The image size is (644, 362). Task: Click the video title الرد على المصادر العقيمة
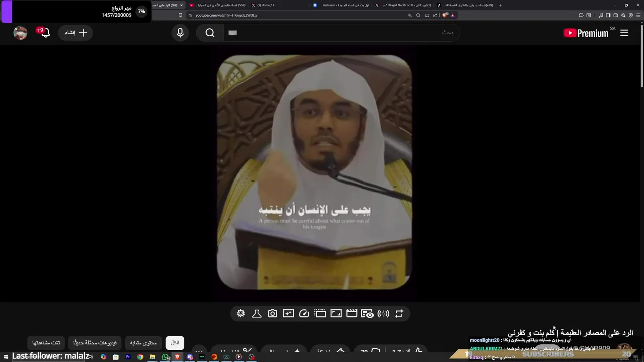click(570, 333)
